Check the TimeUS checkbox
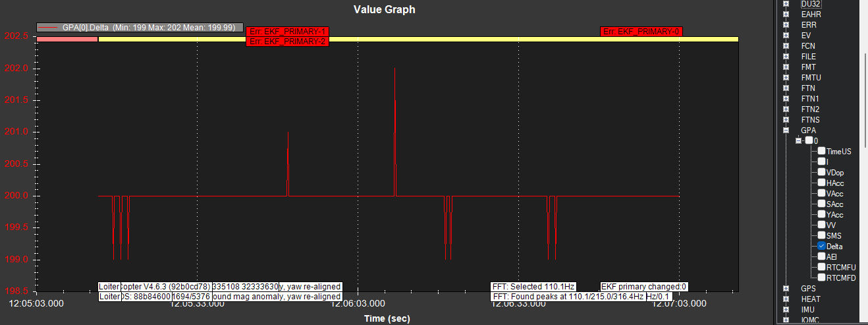Image resolution: width=868 pixels, height=325 pixels. 821,151
